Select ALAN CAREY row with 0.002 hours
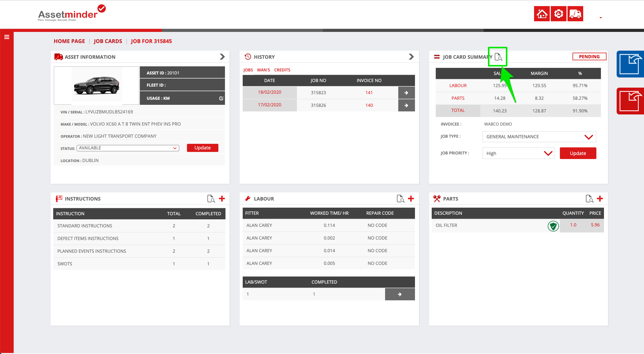 [x=329, y=238]
